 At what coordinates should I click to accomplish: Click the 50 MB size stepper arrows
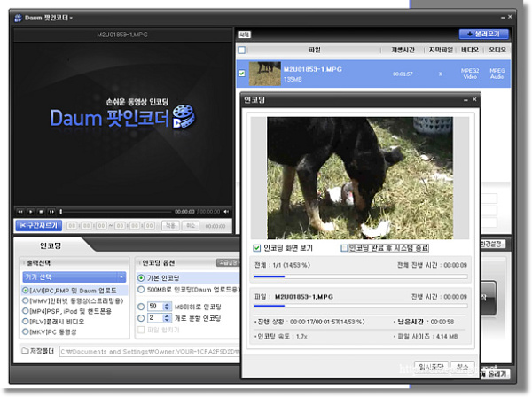click(x=167, y=307)
